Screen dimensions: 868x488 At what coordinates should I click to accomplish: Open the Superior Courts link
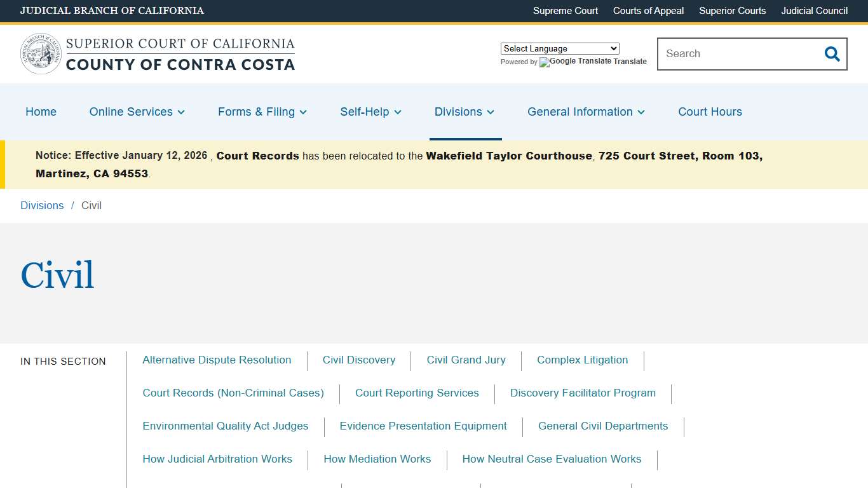pyautogui.click(x=732, y=11)
